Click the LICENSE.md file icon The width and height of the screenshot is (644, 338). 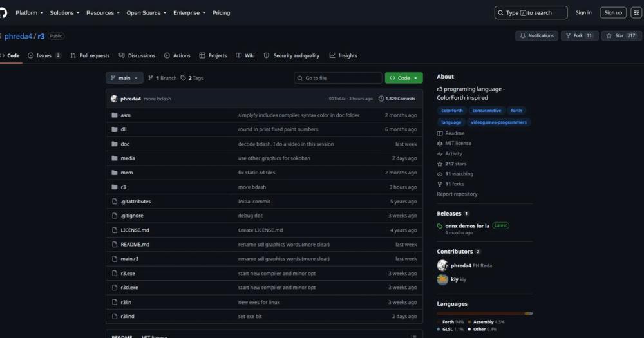(115, 230)
